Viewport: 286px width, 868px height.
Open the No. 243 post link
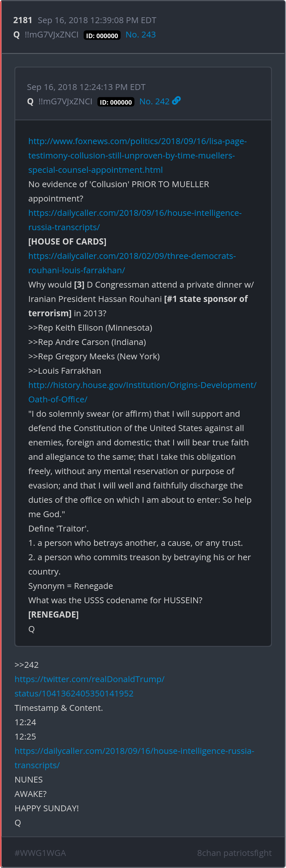pos(141,35)
